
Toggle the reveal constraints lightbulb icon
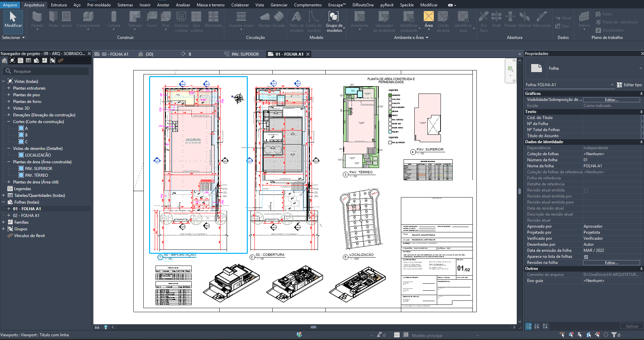(106, 327)
